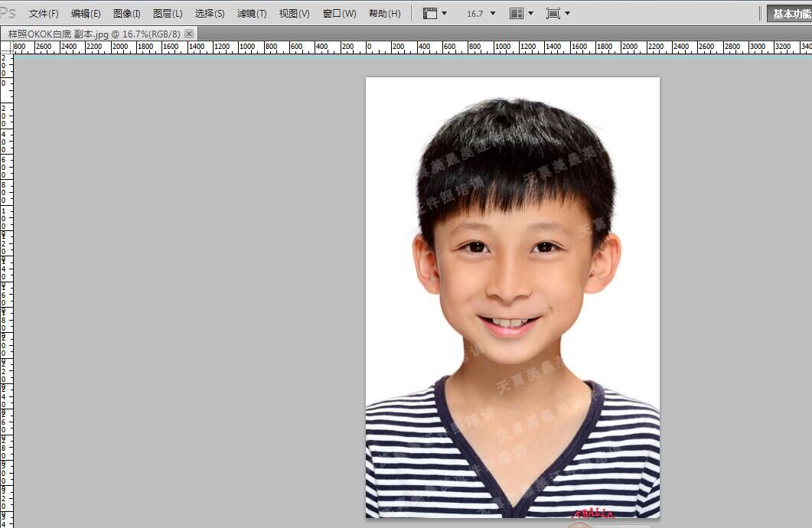Click the ruler origin corner box

point(6,47)
